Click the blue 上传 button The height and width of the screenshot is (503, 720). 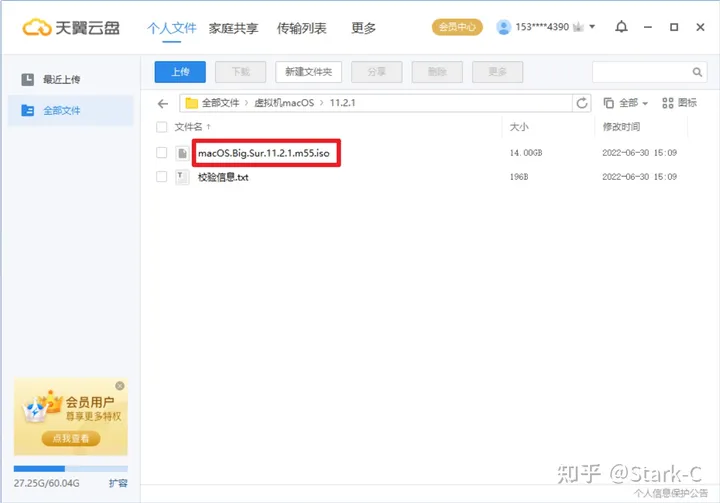click(x=180, y=72)
